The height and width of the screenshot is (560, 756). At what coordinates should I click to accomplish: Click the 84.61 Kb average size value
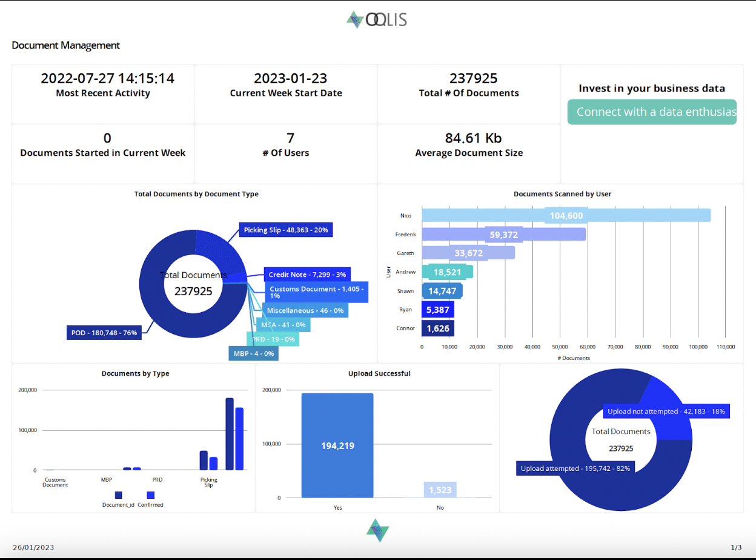point(473,138)
